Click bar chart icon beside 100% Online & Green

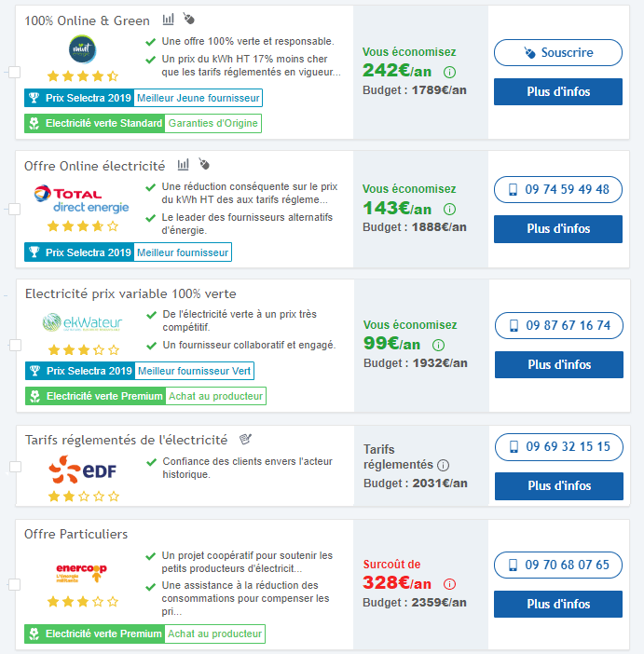point(168,20)
